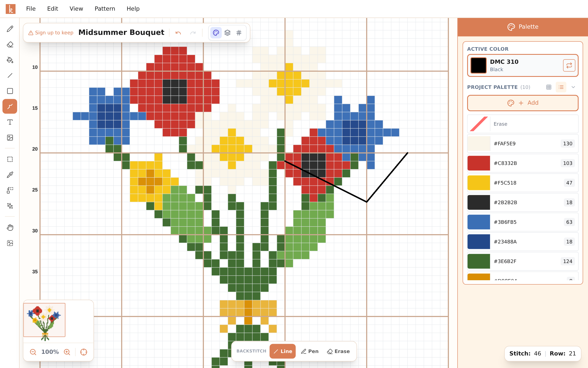
Task: Select the Erase palette entry
Action: point(523,124)
